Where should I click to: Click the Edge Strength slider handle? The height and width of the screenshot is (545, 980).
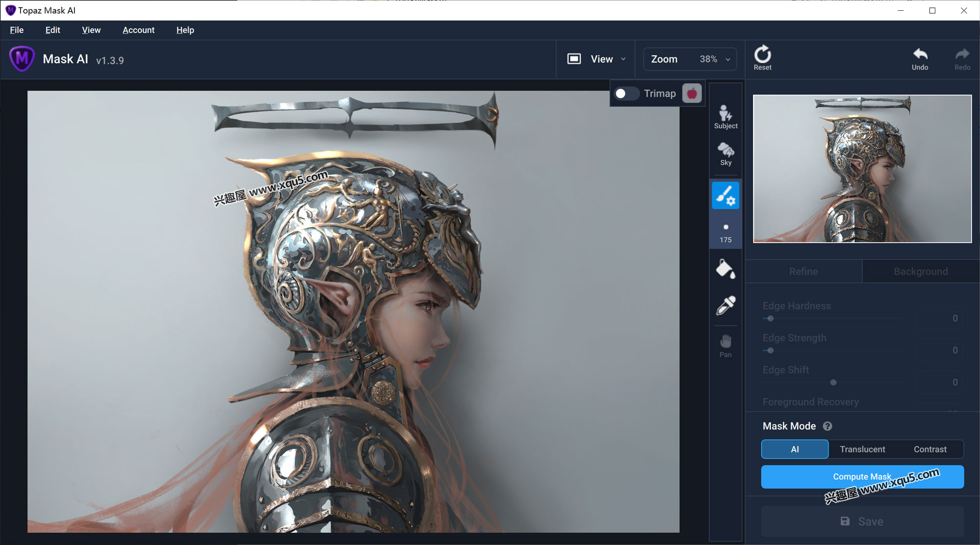coord(770,350)
